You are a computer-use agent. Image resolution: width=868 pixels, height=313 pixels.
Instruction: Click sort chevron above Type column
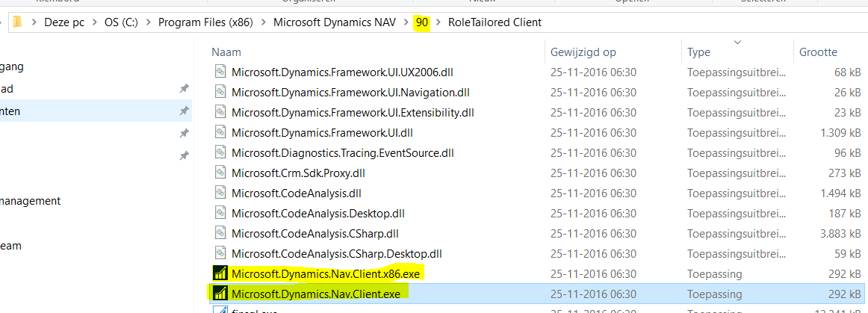737,42
